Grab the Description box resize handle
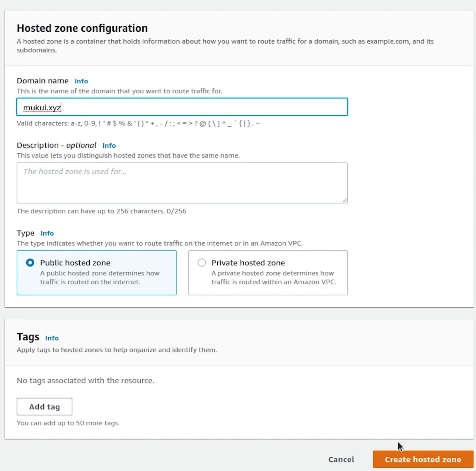The width and height of the screenshot is (476, 471). point(344,200)
